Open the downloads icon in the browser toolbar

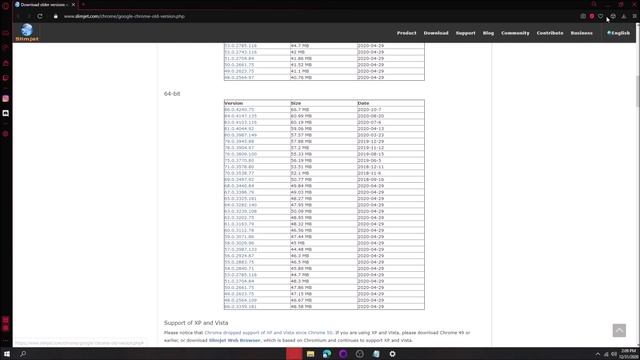click(x=624, y=16)
